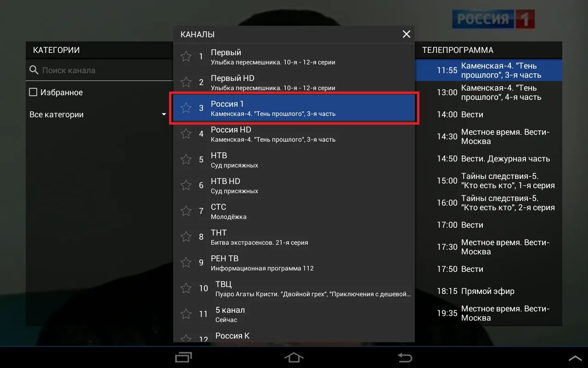Click the Категории panel header
Screen dimensions: 588x368
(57, 50)
